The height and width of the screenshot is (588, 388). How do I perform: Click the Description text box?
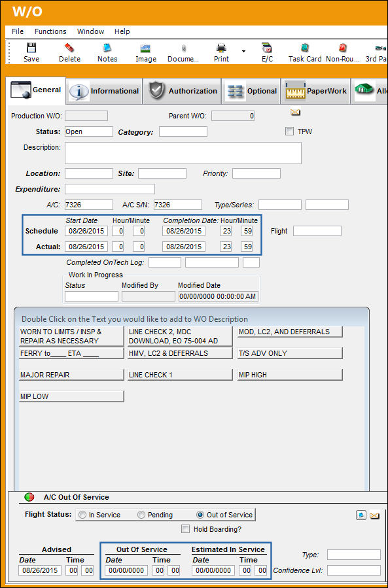(x=183, y=153)
